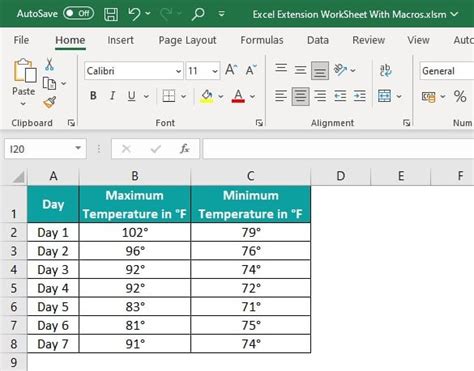Viewport: 474px width, 371px height.
Task: Toggle Bottom Align icon
Action: pos(320,70)
